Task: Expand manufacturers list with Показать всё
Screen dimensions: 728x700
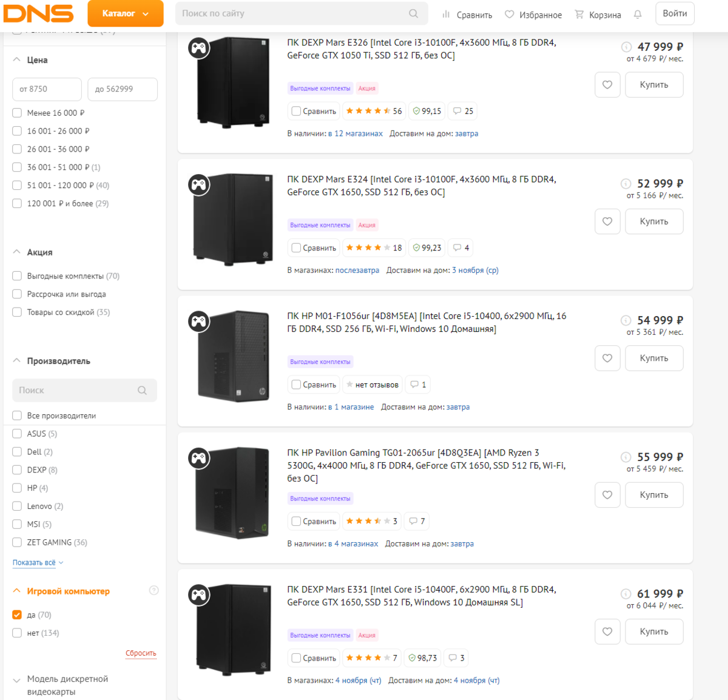Action: click(38, 563)
